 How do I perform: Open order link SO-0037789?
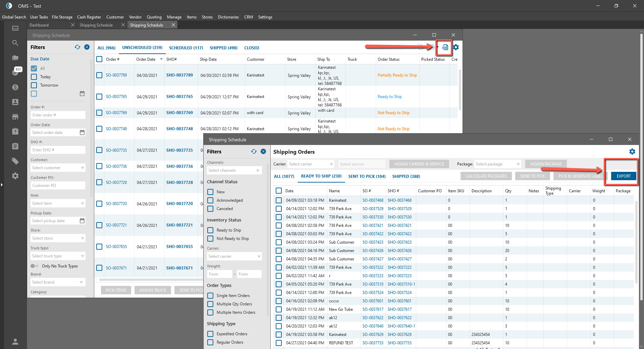(116, 75)
